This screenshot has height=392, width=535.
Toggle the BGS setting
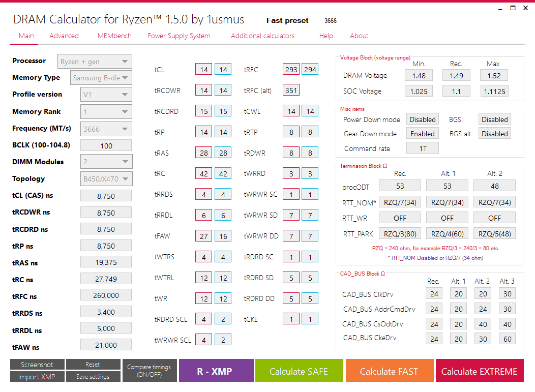tap(494, 119)
